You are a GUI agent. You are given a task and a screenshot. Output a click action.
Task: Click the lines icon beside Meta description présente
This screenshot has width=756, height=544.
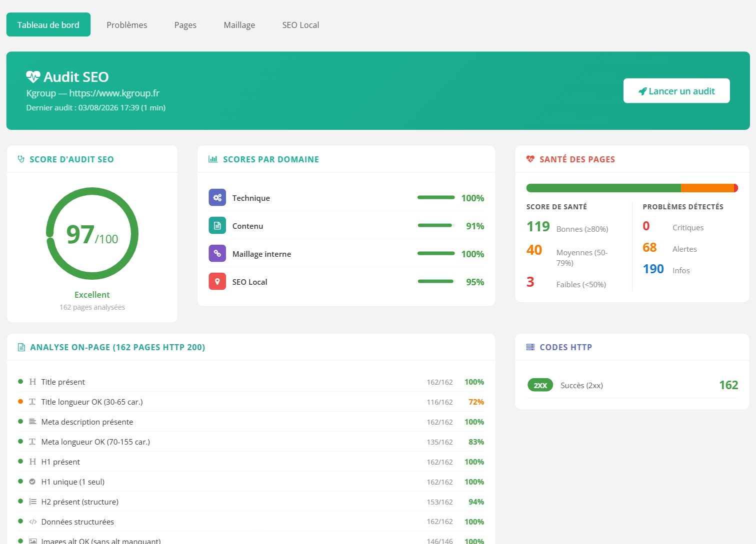[x=32, y=422]
